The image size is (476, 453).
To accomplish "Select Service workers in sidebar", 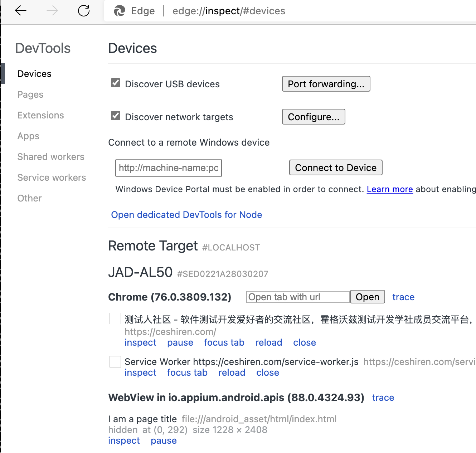I will (x=52, y=177).
